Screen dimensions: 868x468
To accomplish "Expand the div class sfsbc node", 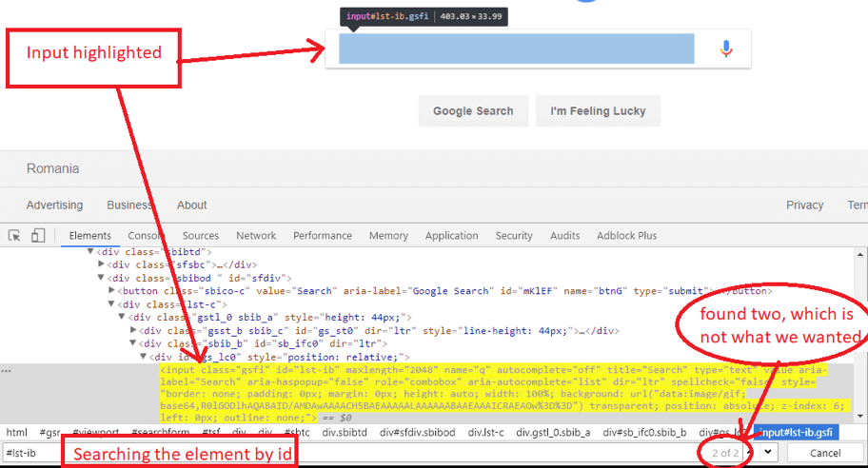I will [101, 264].
